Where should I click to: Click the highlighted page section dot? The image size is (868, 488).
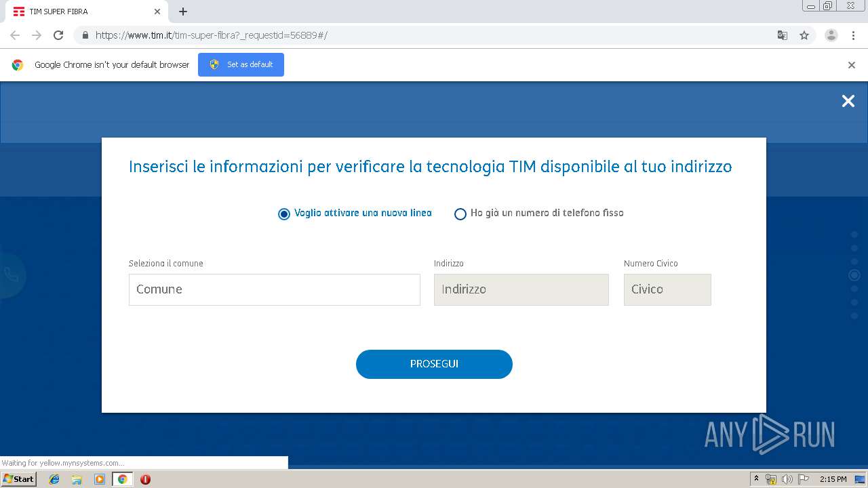coord(854,275)
